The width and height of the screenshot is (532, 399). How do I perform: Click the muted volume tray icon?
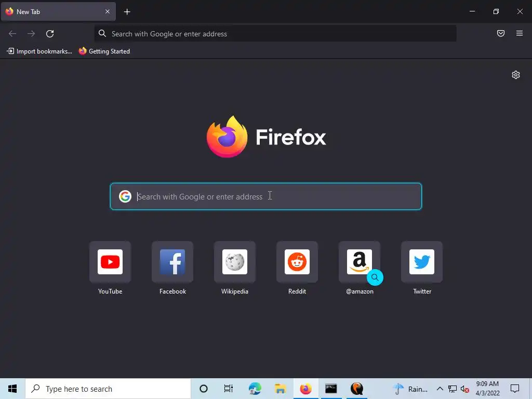[465, 389]
